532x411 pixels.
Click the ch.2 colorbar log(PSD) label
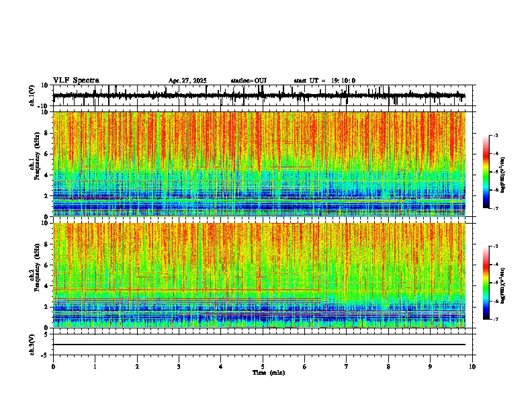(503, 286)
